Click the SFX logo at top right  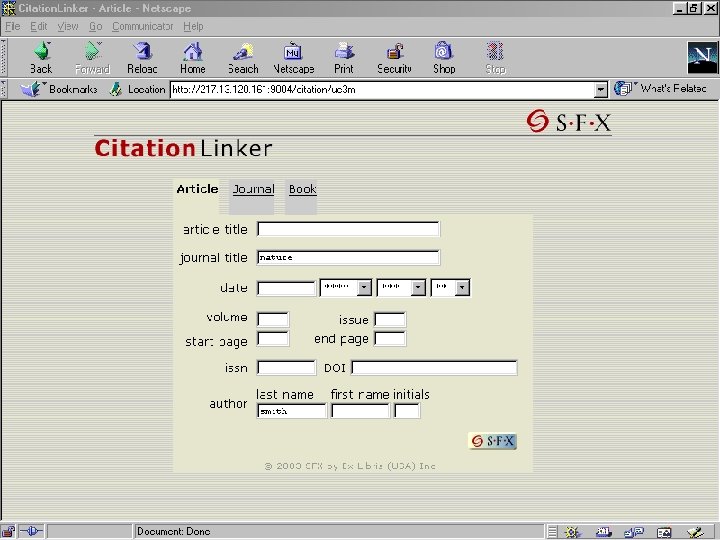tap(568, 122)
